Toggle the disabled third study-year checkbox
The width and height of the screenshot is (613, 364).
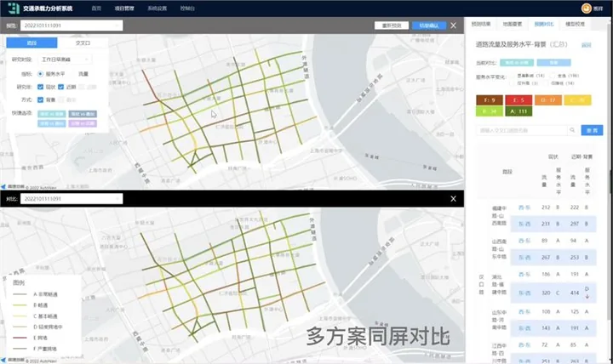pyautogui.click(x=82, y=87)
